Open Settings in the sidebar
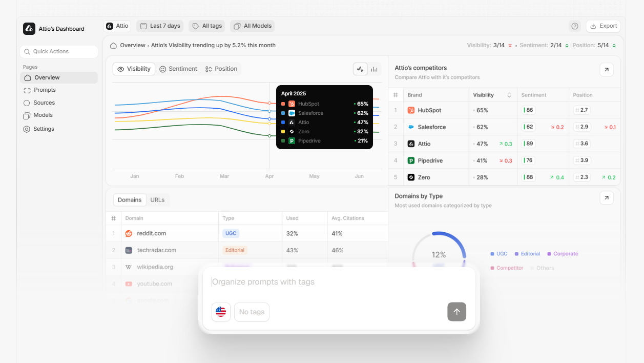644x363 pixels. pos(38,129)
